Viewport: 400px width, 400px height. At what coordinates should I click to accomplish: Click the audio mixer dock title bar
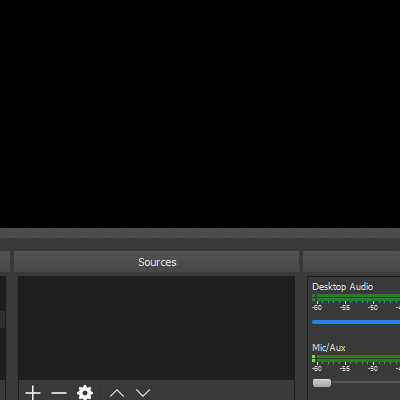click(x=351, y=262)
